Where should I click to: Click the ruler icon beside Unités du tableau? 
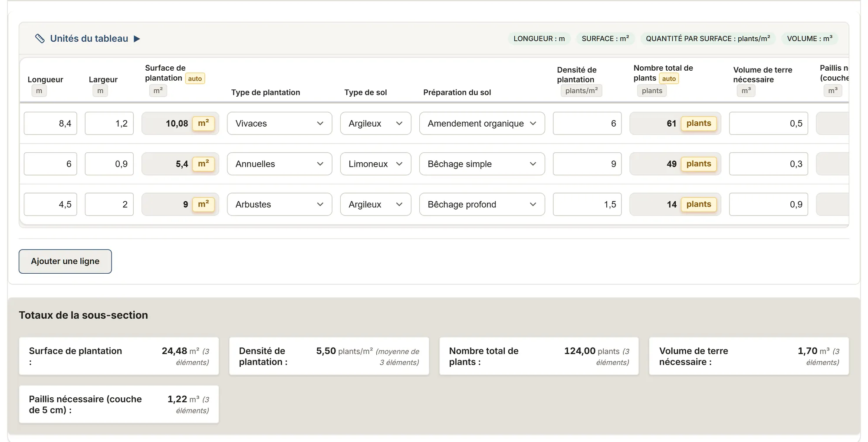pos(40,39)
